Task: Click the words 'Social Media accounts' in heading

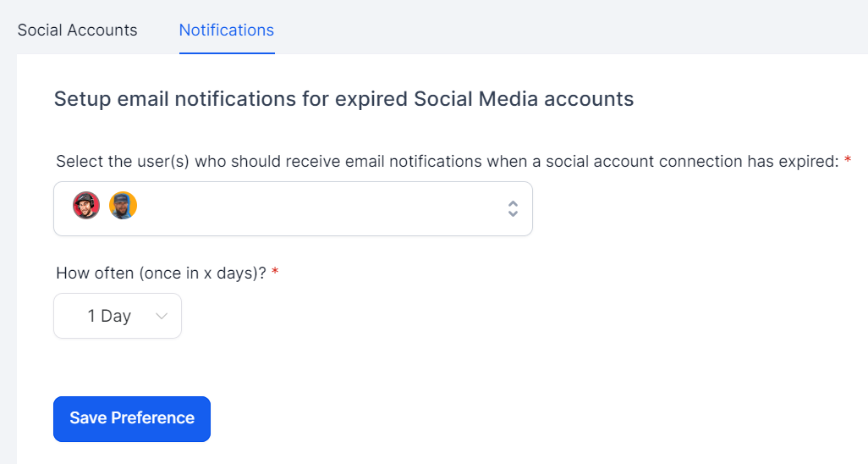Action: click(x=524, y=99)
